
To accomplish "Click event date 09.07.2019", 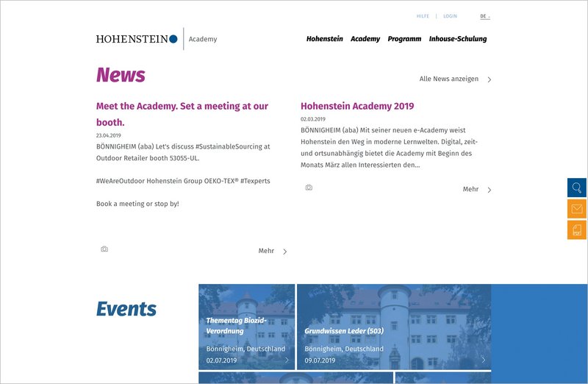I will point(320,360).
